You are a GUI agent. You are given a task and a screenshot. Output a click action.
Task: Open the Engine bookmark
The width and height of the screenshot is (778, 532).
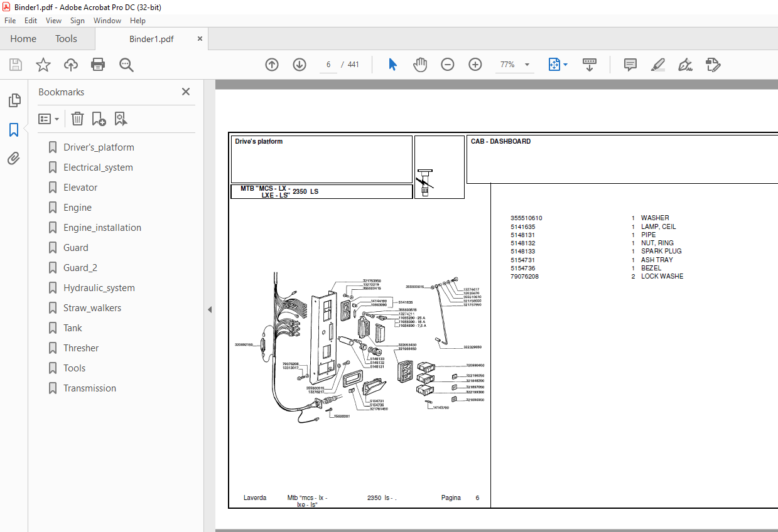point(77,208)
